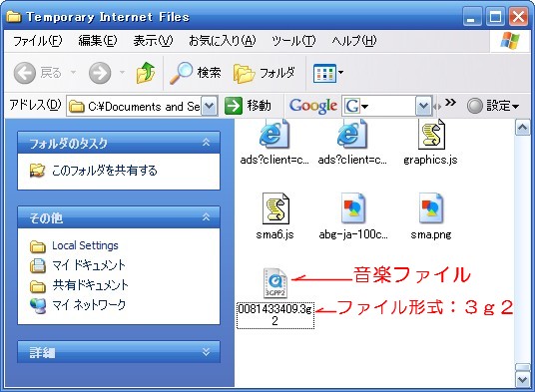The width and height of the screenshot is (535, 392).
Task: Collapse the その他 panel
Action: point(206,217)
